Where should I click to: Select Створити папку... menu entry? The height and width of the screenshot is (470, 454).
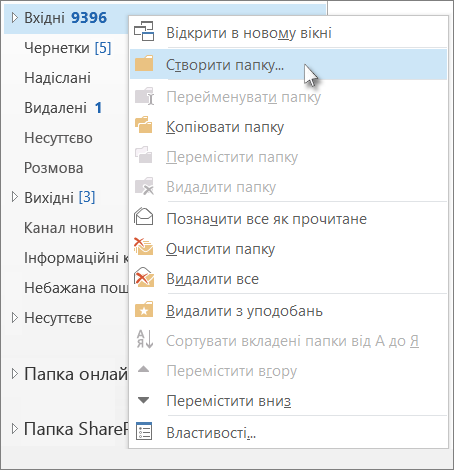[288, 64]
